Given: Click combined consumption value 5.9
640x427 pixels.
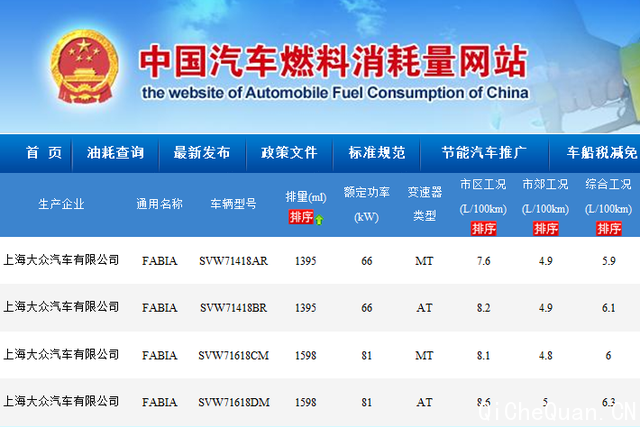Looking at the screenshot, I should pos(609,261).
